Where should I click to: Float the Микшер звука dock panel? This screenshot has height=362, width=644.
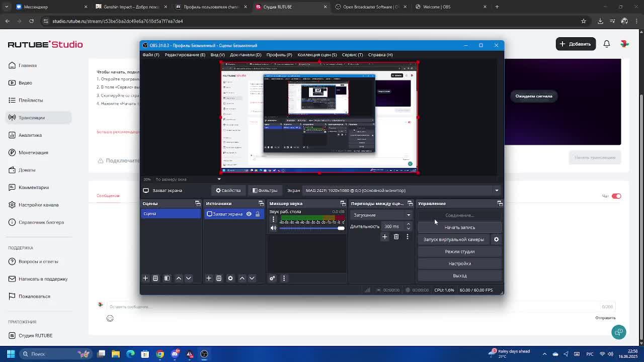(x=343, y=204)
